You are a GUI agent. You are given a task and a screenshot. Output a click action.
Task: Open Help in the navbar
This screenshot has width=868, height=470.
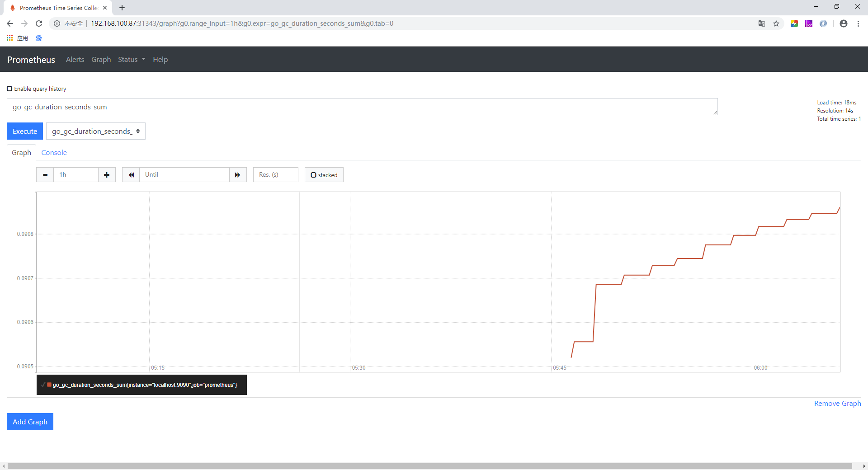160,59
